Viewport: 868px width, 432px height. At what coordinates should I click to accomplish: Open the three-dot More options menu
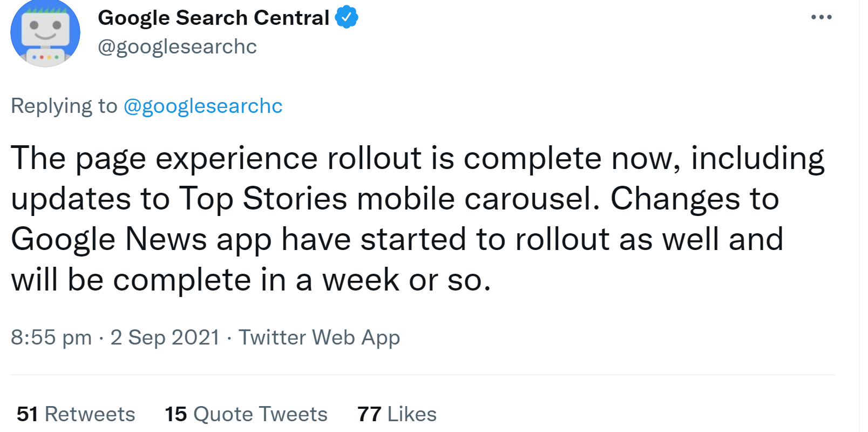821,17
